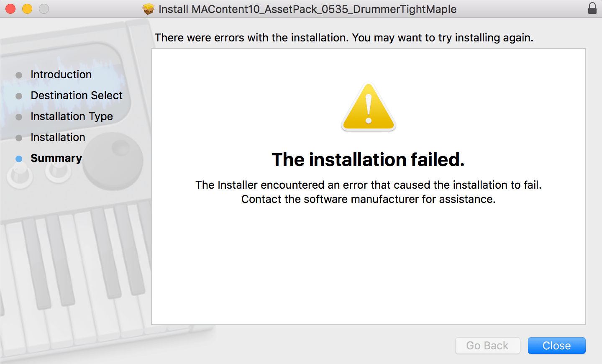Click the yellow warning triangle icon
Image resolution: width=602 pixels, height=364 pixels.
368,107
